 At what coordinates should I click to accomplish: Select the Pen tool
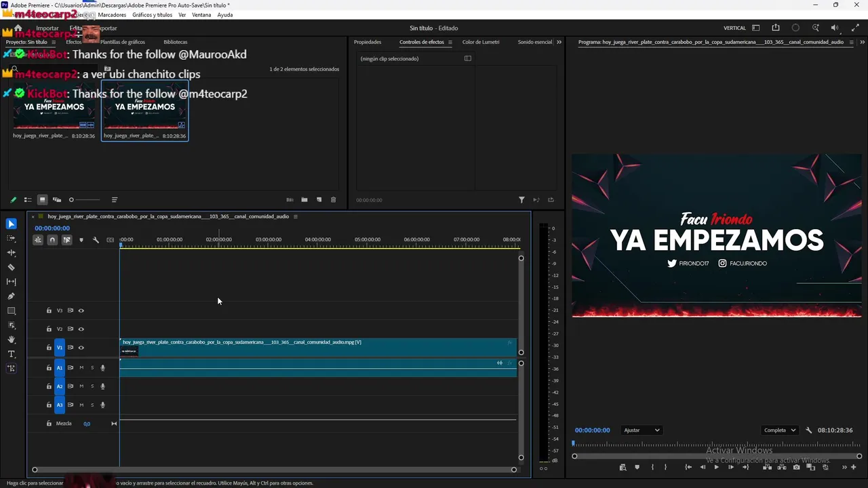(11, 296)
